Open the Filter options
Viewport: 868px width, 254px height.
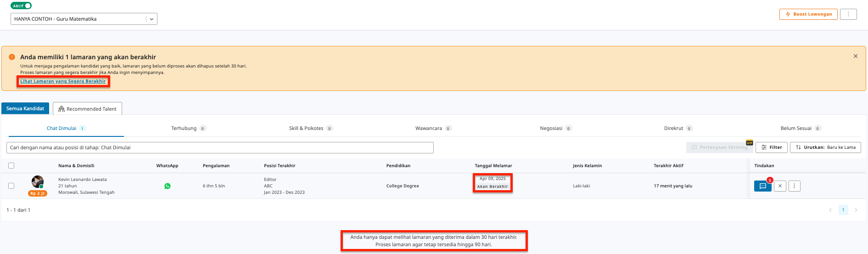coord(772,147)
